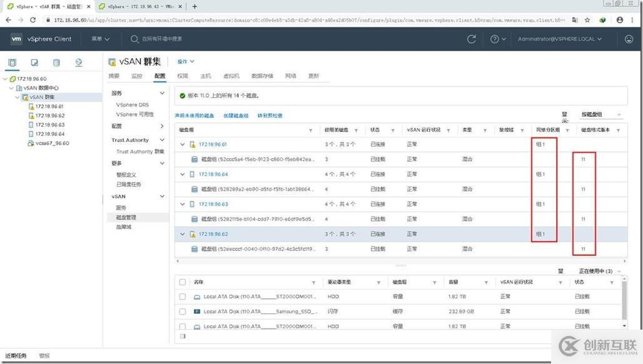Screen dimensions: 643x364
Task: Switch to the 摘要 tab
Action: (x=114, y=76)
